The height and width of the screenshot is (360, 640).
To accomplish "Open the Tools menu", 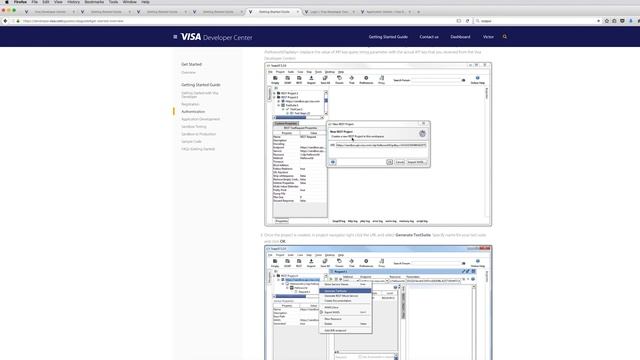I will (x=113, y=2).
